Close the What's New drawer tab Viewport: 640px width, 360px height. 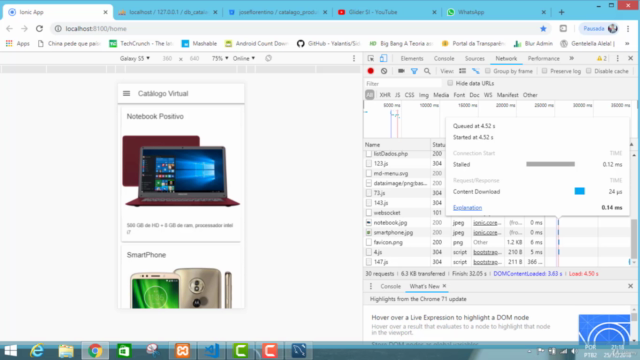pos(444,286)
